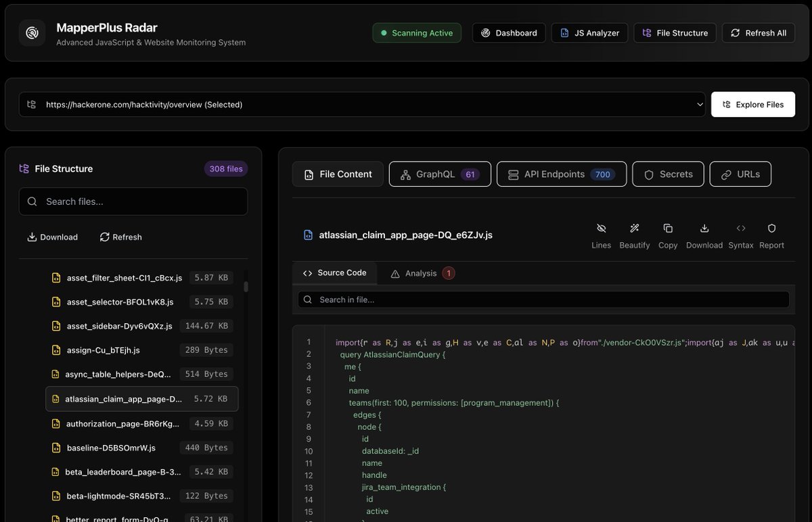Open the JS Analyzer
This screenshot has width=812, height=522.
click(589, 32)
